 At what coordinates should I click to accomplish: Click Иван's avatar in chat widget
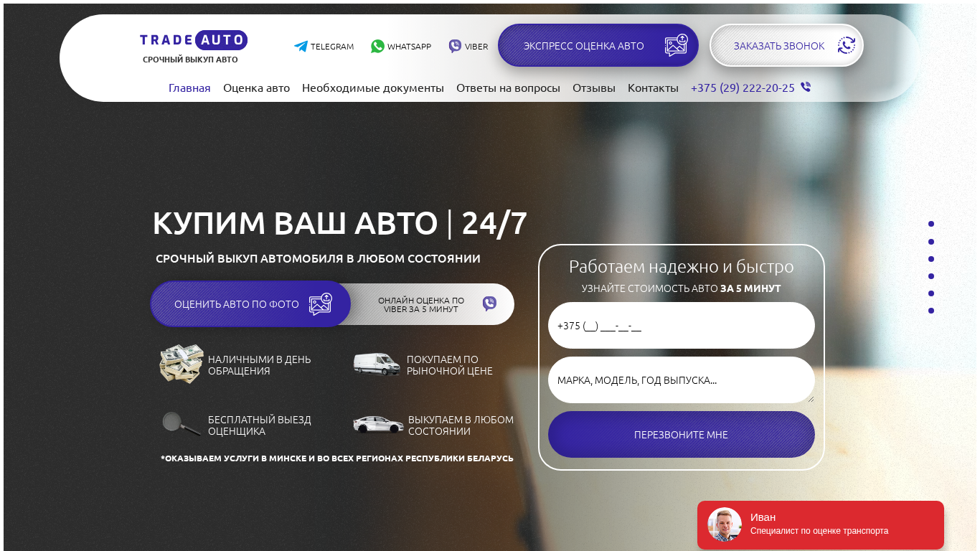[725, 524]
